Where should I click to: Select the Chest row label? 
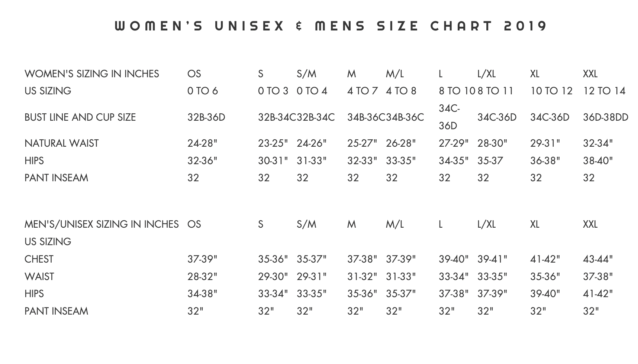(x=39, y=259)
